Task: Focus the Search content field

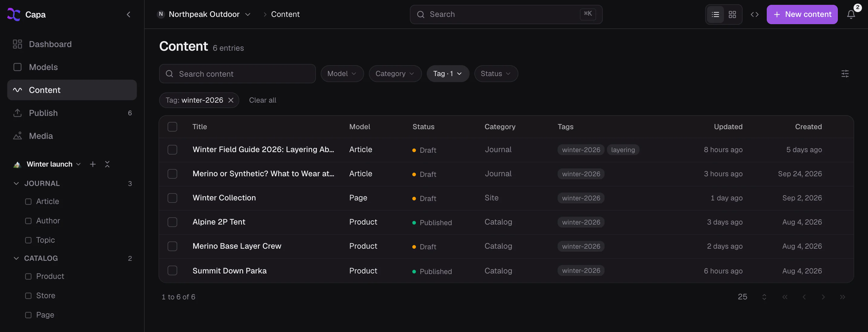Action: [237, 74]
